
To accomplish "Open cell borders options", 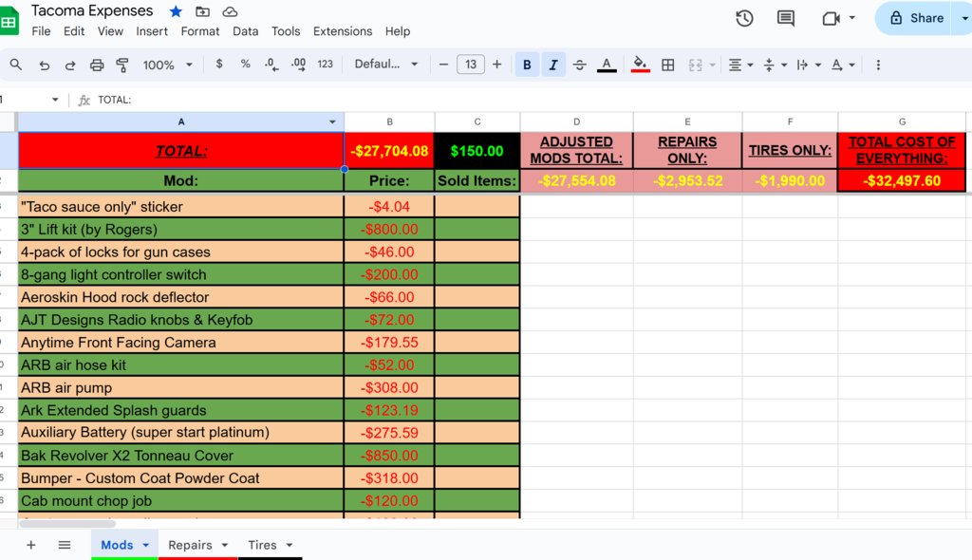I will [x=667, y=65].
